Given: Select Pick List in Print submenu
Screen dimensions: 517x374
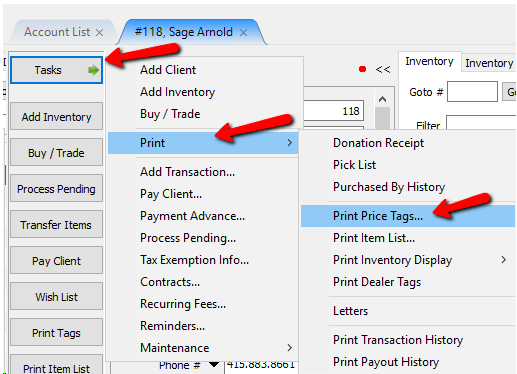Looking at the screenshot, I should click(354, 165).
